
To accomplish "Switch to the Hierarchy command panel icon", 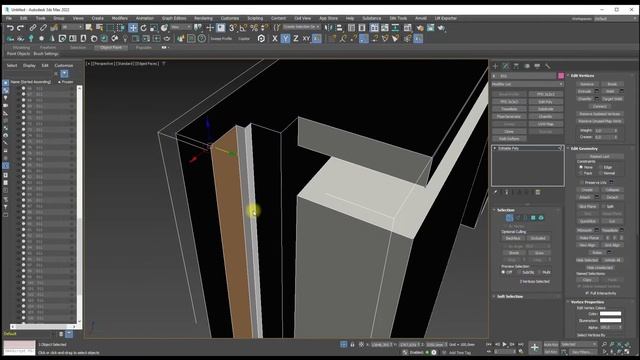I will click(516, 66).
